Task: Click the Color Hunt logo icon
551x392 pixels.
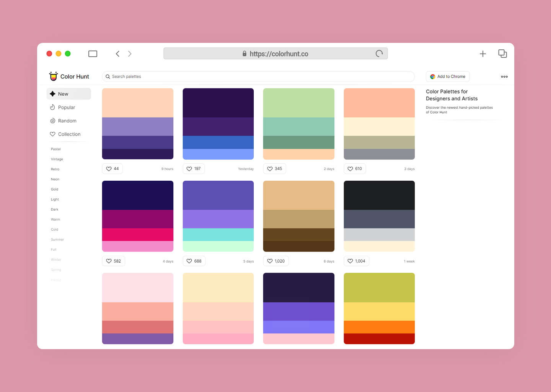Action: tap(54, 76)
